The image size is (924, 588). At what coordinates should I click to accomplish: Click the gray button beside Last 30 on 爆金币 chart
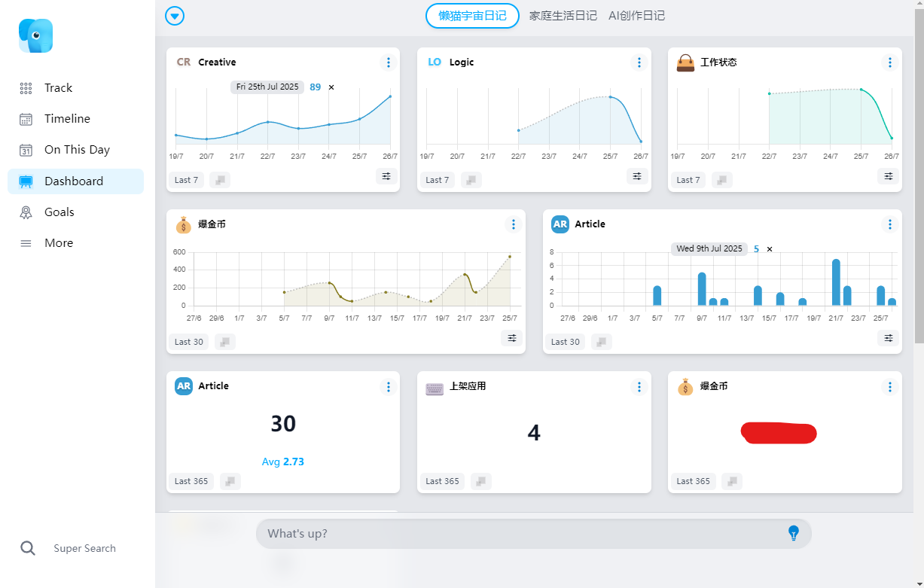point(224,342)
